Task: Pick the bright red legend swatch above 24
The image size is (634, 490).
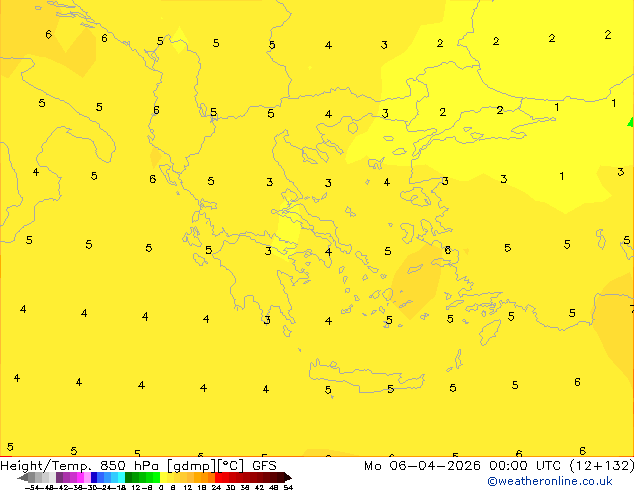Action: point(218,477)
